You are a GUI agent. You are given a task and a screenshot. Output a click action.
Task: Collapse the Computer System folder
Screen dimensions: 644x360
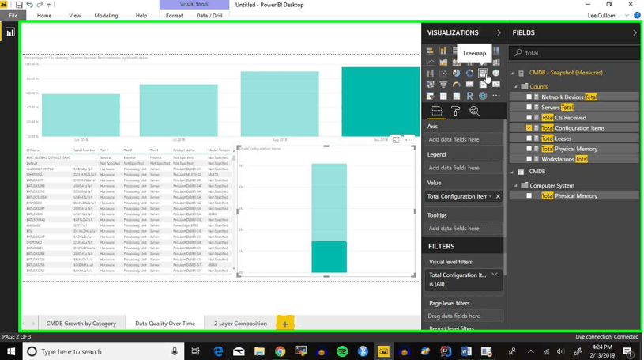[516, 186]
